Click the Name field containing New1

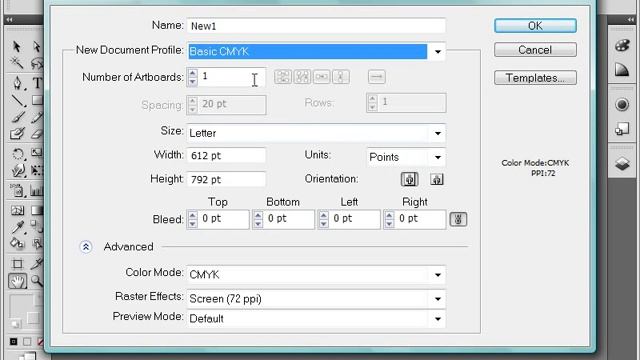pyautogui.click(x=316, y=26)
